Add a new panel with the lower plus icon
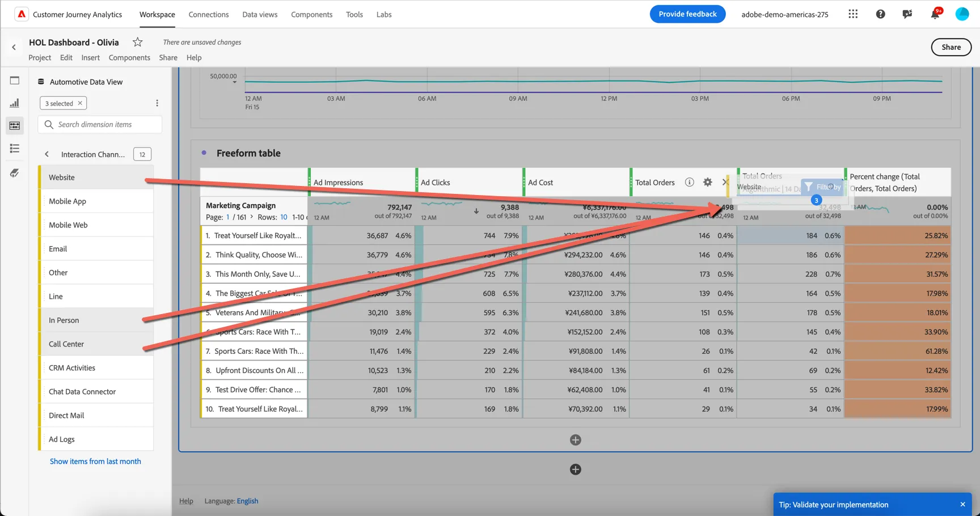980x516 pixels. pos(575,470)
